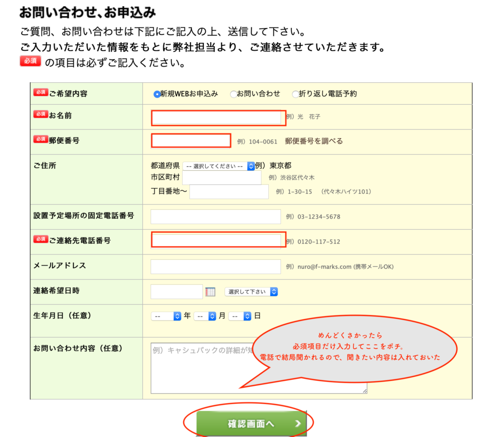Focus the 丁目番地 street address field
This screenshot has height=437, width=504.
[x=229, y=192]
